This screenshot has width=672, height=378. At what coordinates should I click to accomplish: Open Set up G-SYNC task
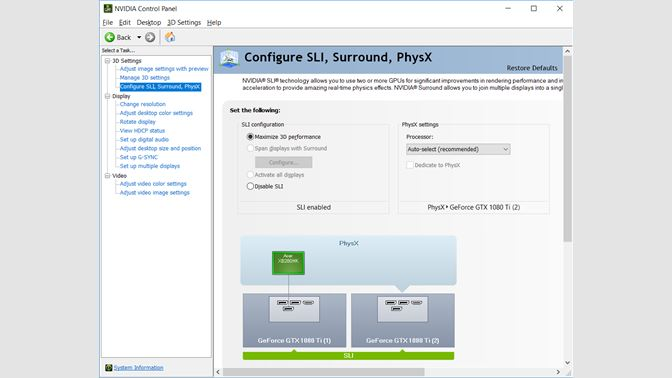coord(138,157)
